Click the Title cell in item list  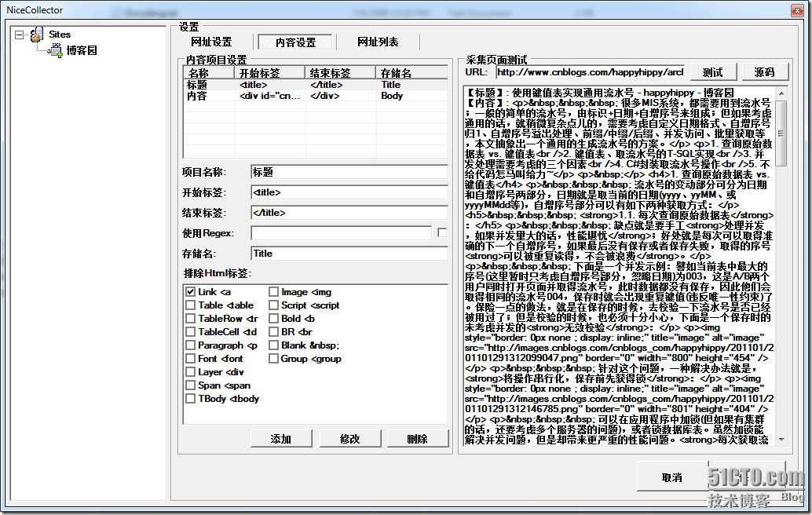[x=391, y=84]
